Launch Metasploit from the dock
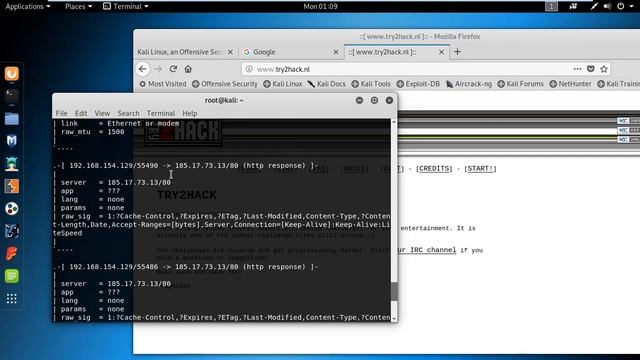This screenshot has height=360, width=640. tap(12, 141)
